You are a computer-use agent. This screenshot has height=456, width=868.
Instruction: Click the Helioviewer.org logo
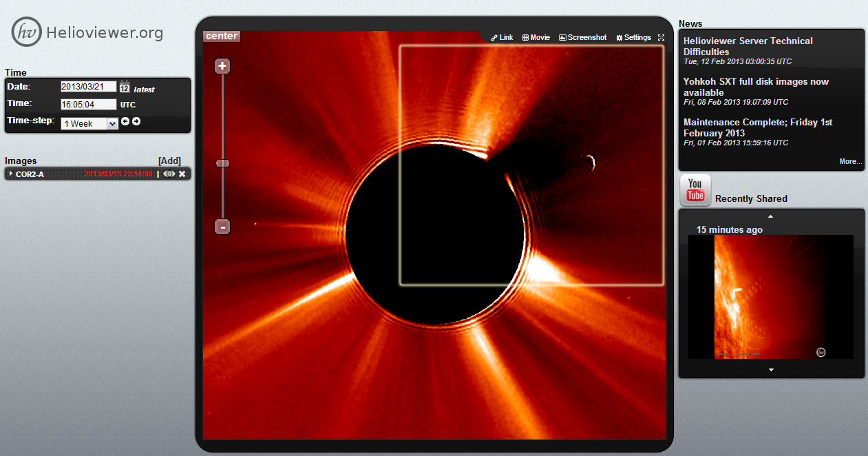(87, 32)
